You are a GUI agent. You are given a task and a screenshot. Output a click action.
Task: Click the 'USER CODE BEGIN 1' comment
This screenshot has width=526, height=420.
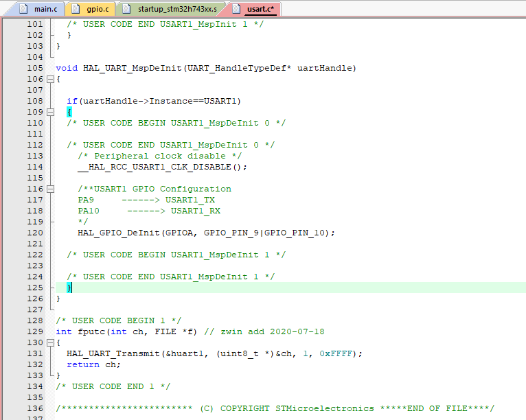pos(118,320)
